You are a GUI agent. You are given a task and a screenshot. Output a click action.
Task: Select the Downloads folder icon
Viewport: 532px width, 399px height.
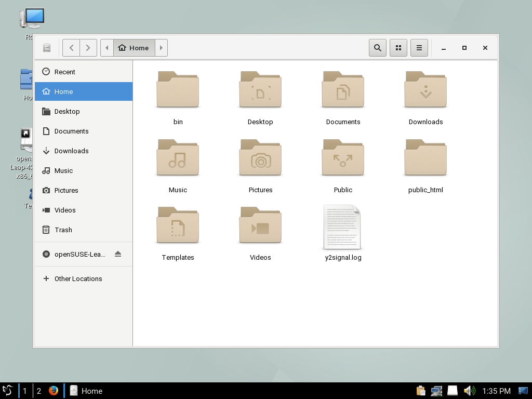[425, 90]
